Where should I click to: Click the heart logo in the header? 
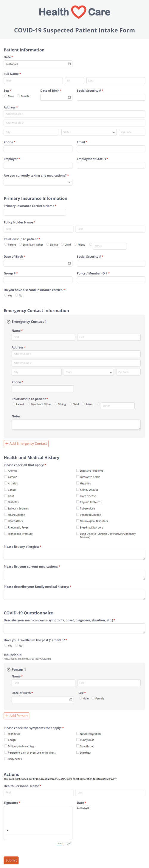coord(78,12)
